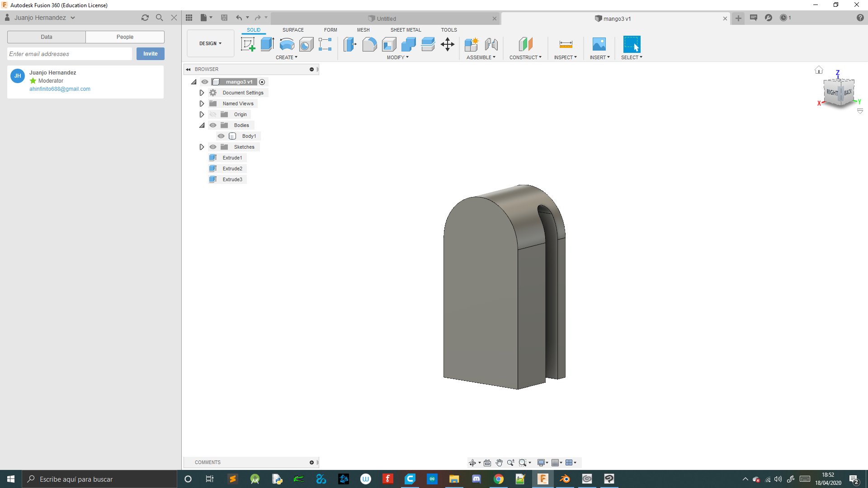Open the DESIGN workspace dropdown

(x=210, y=43)
